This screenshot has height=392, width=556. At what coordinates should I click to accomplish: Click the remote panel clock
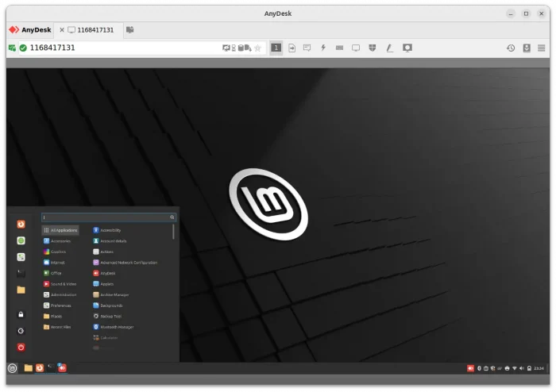pos(539,369)
